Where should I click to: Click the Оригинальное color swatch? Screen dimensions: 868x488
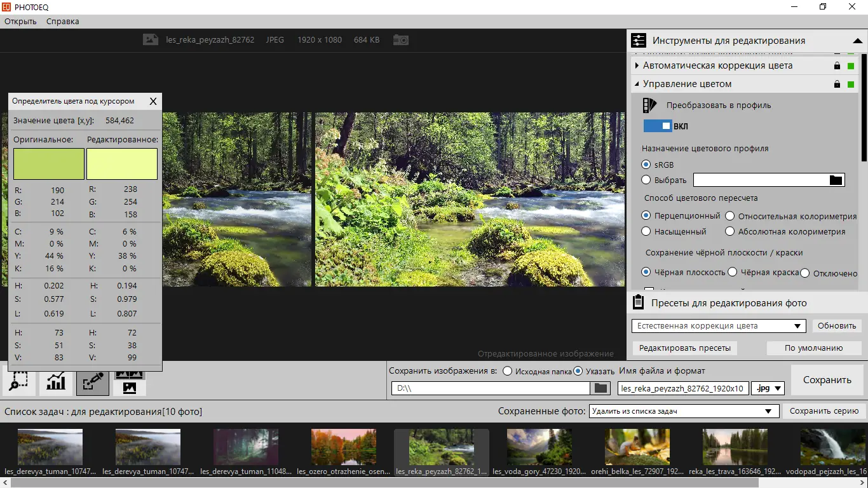pyautogui.click(x=49, y=164)
